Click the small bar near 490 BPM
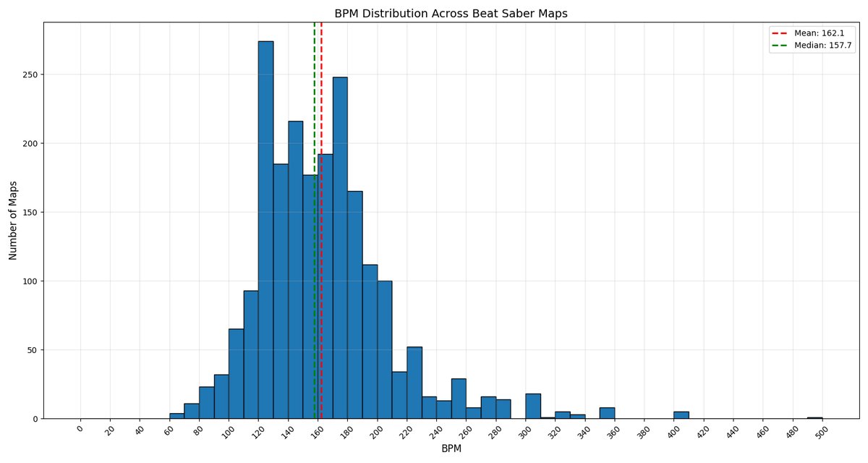 (x=814, y=418)
